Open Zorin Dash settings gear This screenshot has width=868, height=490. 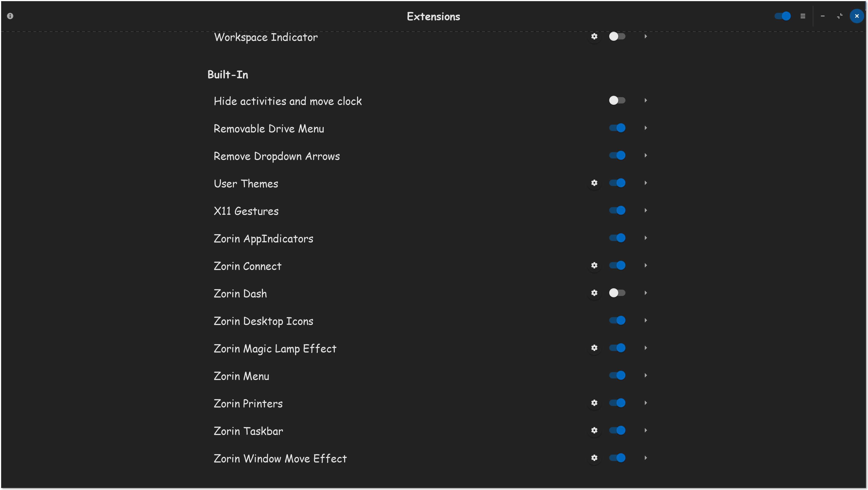click(594, 293)
